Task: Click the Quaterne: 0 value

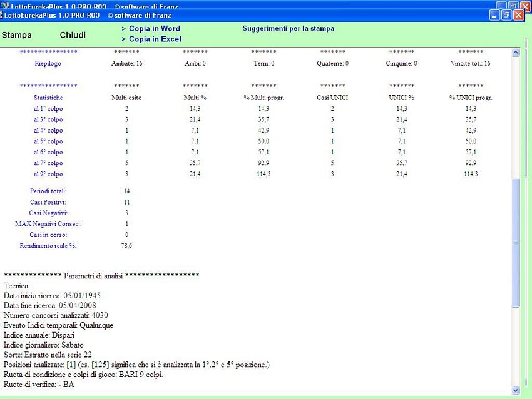Action: click(333, 63)
